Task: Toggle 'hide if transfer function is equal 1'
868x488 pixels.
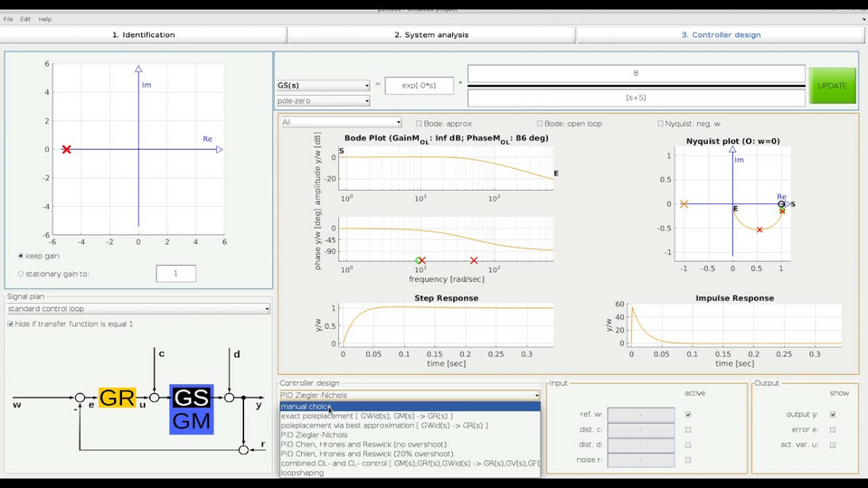Action: pyautogui.click(x=11, y=324)
